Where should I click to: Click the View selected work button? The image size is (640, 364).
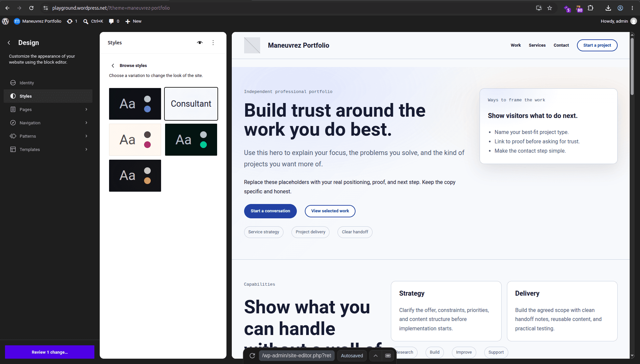coord(330,211)
